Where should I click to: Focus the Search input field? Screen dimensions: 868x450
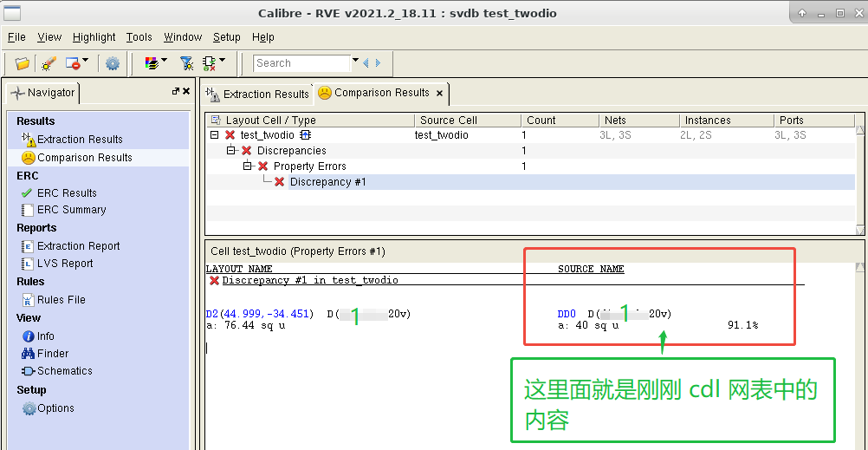302,63
